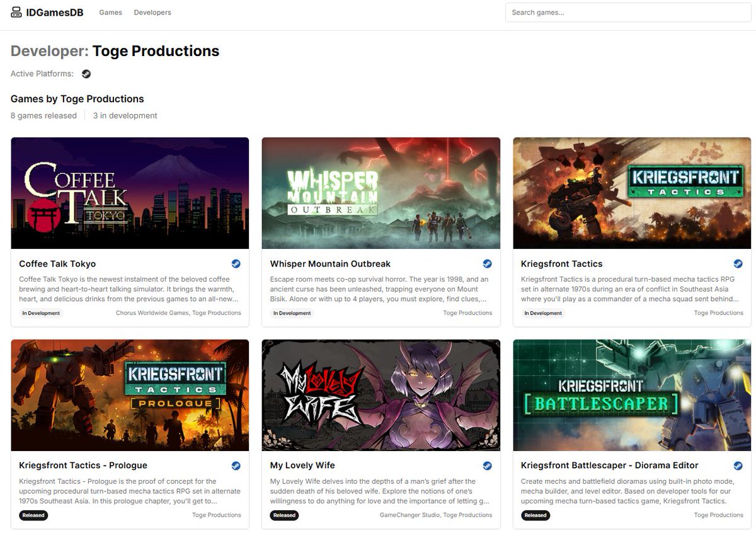Image resolution: width=756 pixels, height=533 pixels.
Task: Click Toge Productions credit on Whisper Mountain card
Action: [x=467, y=313]
